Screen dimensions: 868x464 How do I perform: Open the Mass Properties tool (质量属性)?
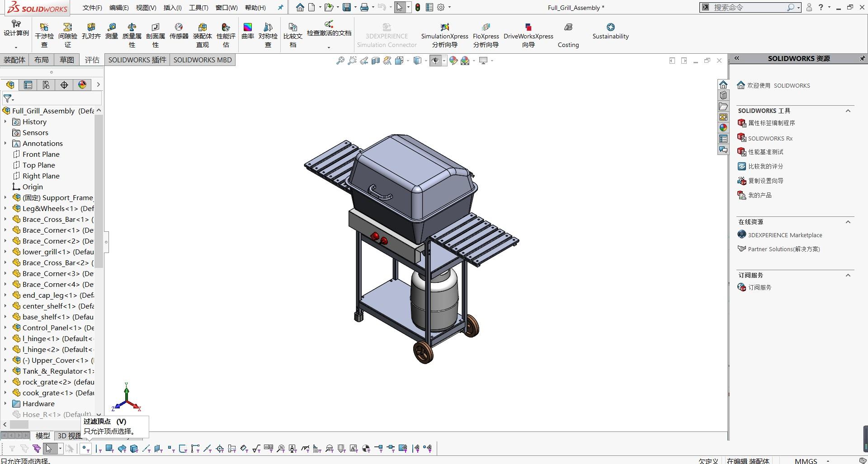click(x=132, y=35)
